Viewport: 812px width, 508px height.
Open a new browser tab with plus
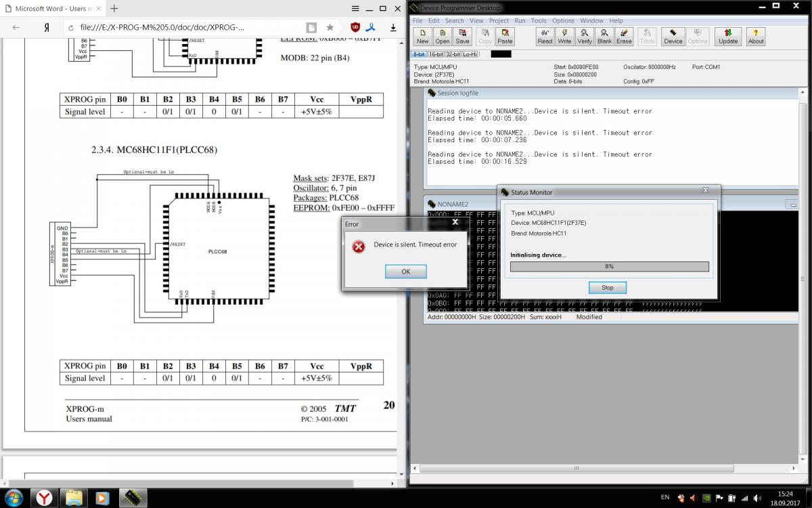click(x=114, y=9)
